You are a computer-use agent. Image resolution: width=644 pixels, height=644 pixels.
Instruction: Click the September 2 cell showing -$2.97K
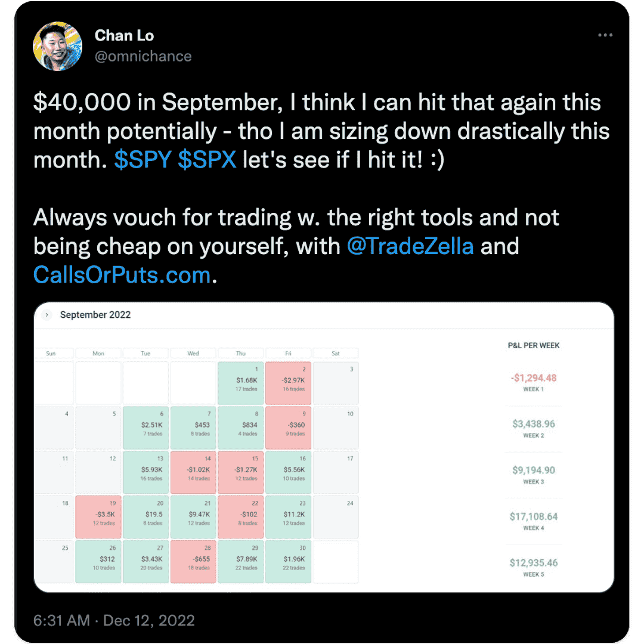tap(288, 383)
